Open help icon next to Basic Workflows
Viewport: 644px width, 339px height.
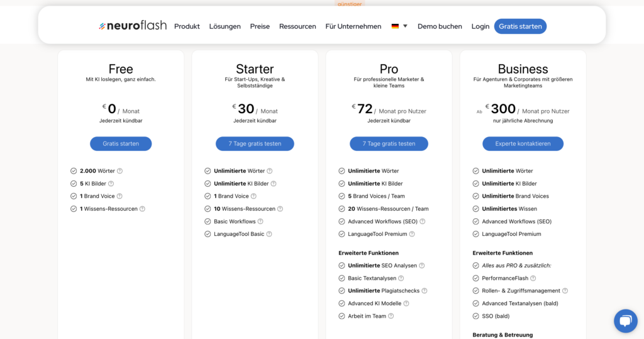point(260,221)
